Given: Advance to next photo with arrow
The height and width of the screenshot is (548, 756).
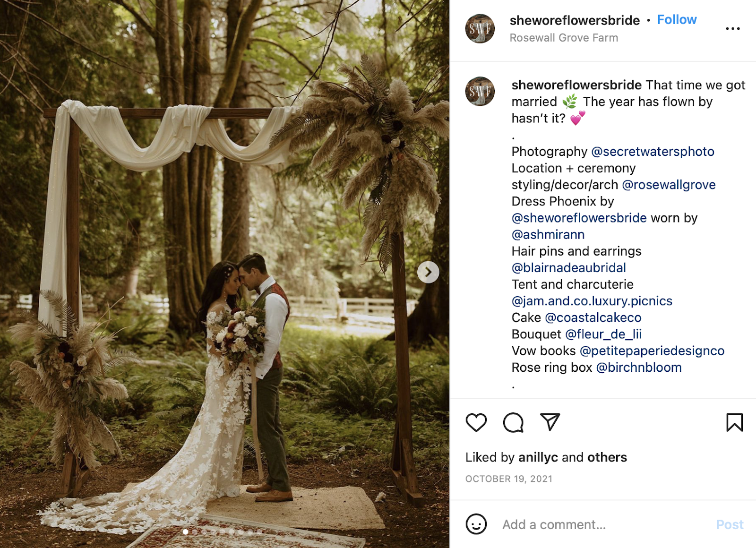Looking at the screenshot, I should pyautogui.click(x=428, y=272).
